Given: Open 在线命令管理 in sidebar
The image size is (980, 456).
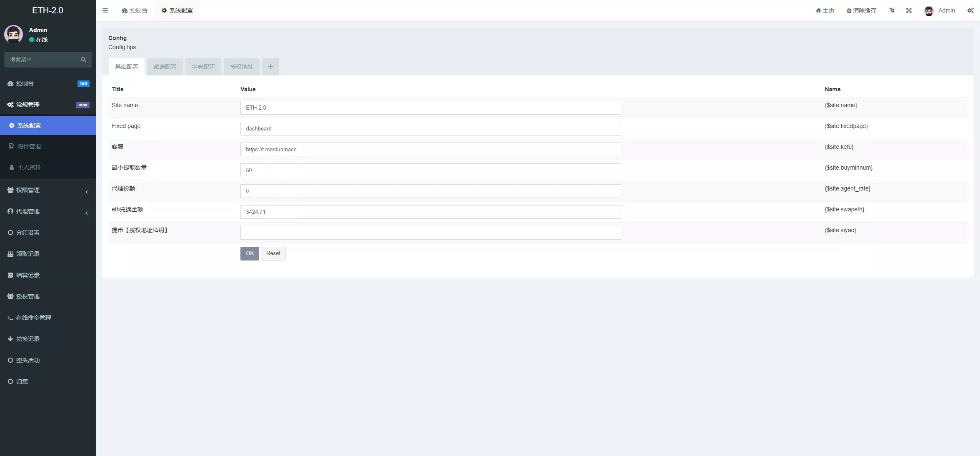Looking at the screenshot, I should click(x=33, y=318).
